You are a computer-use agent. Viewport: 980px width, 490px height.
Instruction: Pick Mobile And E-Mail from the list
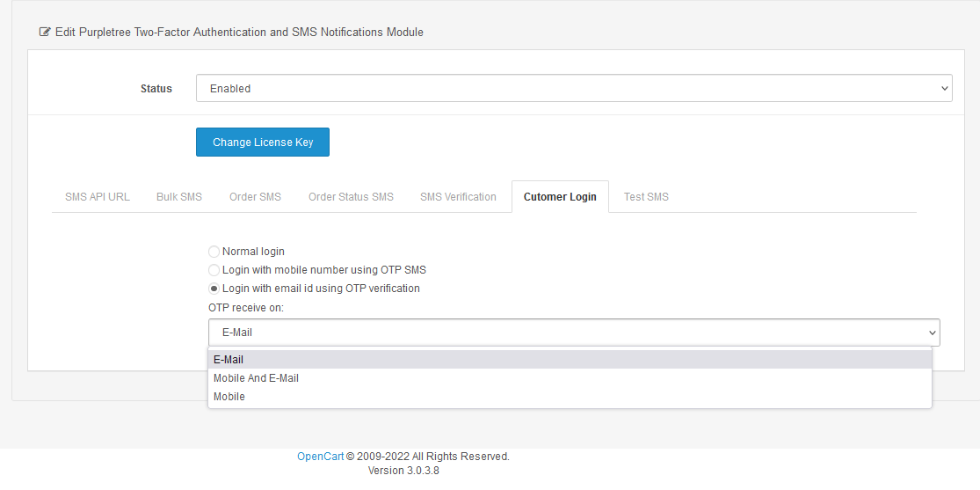point(570,378)
